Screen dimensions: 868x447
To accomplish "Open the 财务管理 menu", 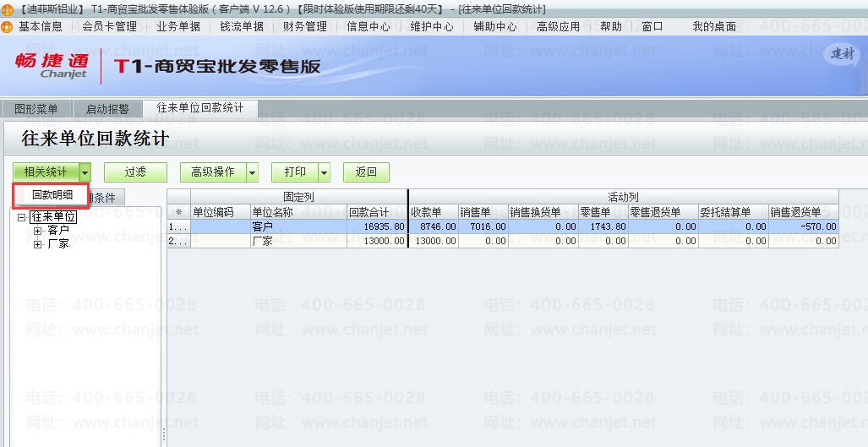I will [x=305, y=26].
